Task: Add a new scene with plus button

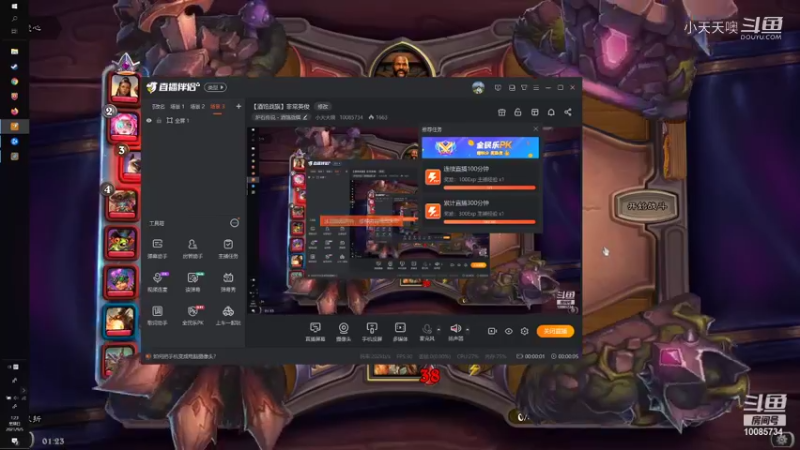Action: (238, 107)
